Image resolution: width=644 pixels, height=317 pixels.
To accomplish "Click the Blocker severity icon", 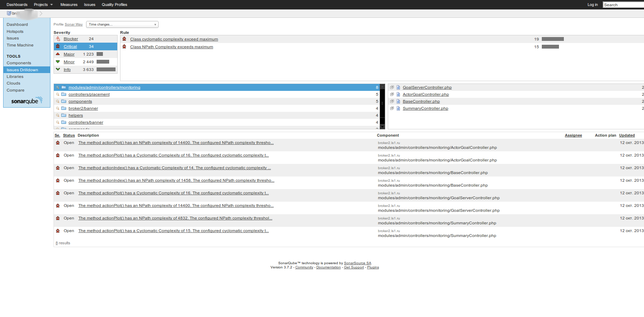I will pyautogui.click(x=58, y=39).
